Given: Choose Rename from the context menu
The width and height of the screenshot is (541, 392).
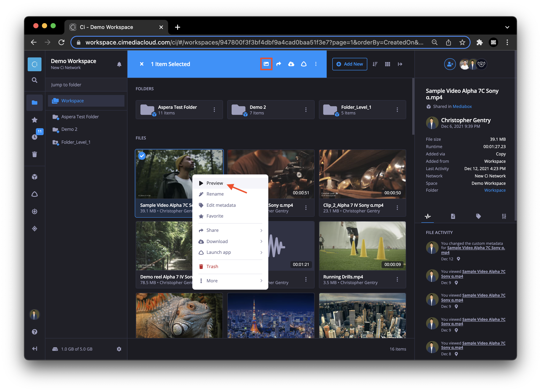Looking at the screenshot, I should pyautogui.click(x=230, y=194).
